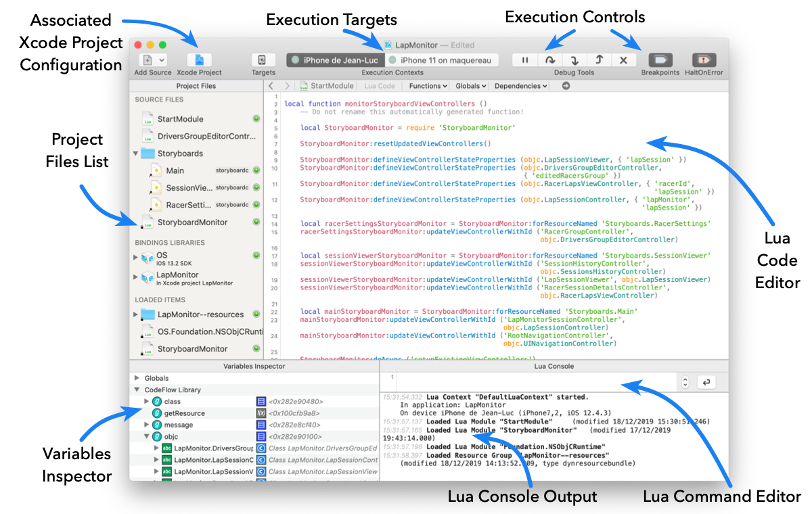
Task: Click the Step Out debug tool
Action: (x=599, y=60)
